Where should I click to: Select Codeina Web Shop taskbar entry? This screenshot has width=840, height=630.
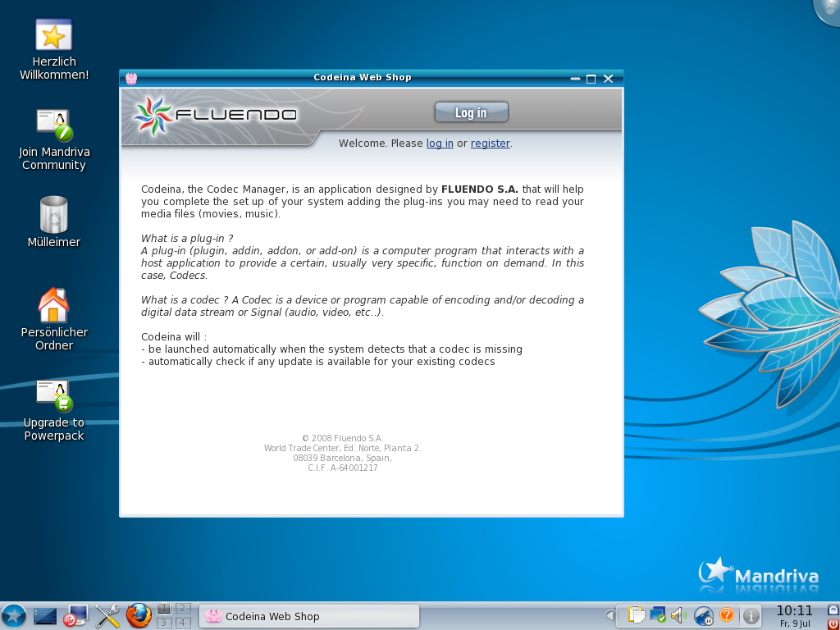point(309,616)
